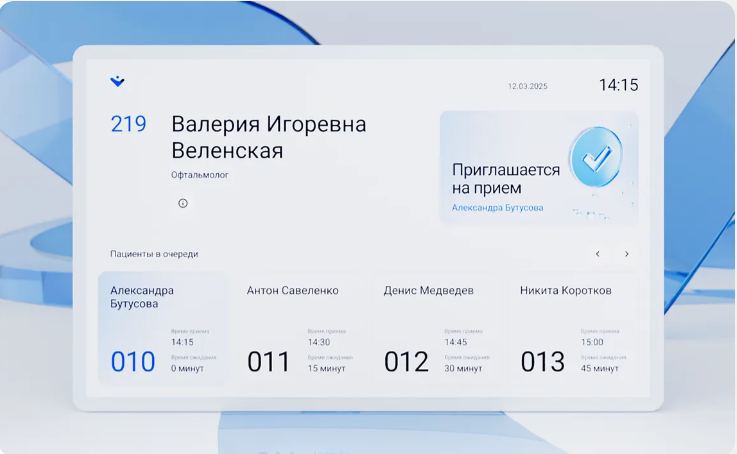Image resolution: width=737 pixels, height=454 pixels.
Task: Click queue number 010
Action: pyautogui.click(x=133, y=361)
